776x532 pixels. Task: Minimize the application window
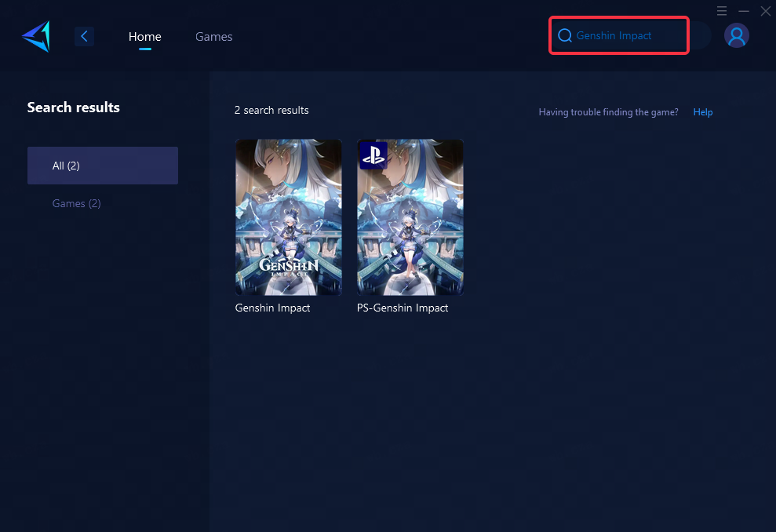[743, 11]
